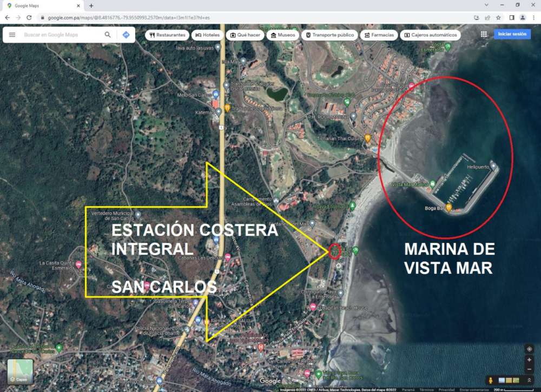The height and width of the screenshot is (392, 541).
Task: Filter by Restaurantes category
Action: 167,35
